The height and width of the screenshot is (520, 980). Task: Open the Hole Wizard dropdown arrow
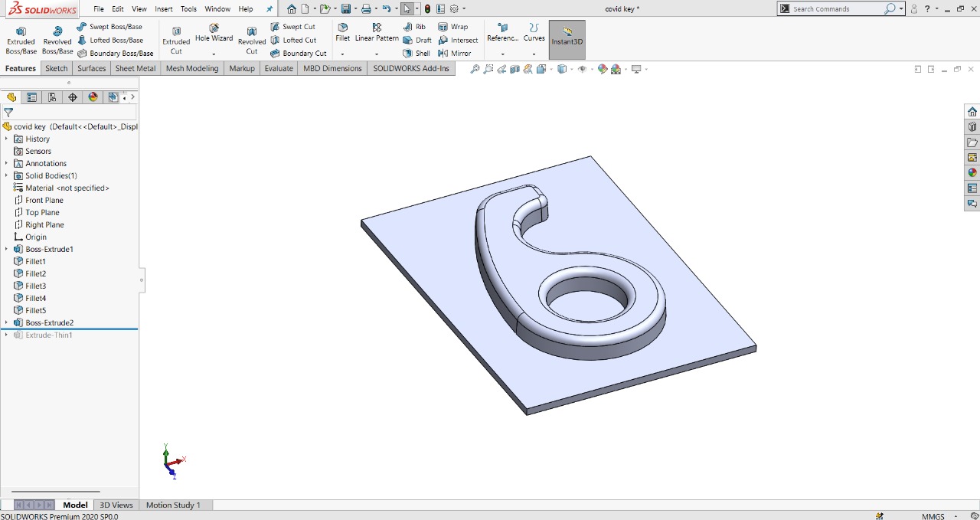[x=214, y=54]
